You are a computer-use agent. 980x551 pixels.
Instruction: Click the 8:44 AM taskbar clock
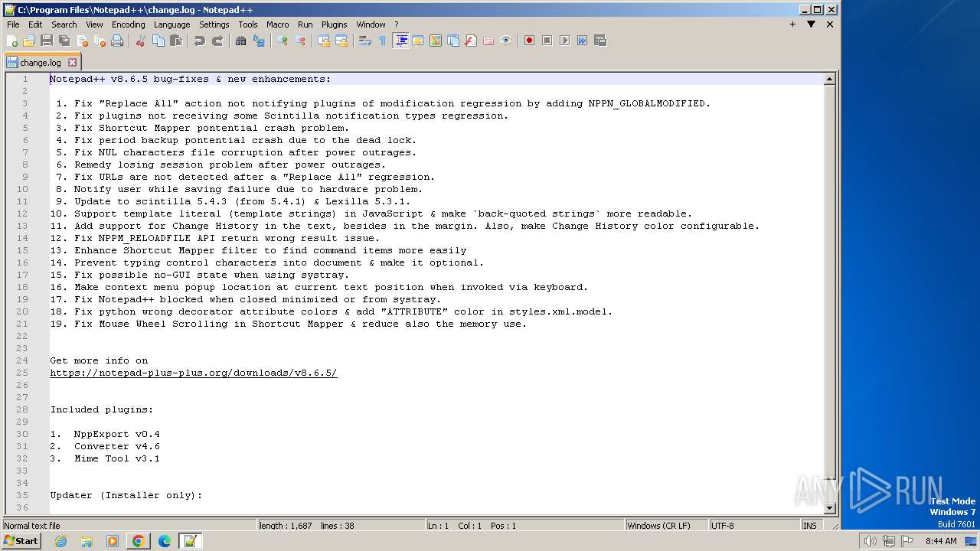pyautogui.click(x=941, y=541)
